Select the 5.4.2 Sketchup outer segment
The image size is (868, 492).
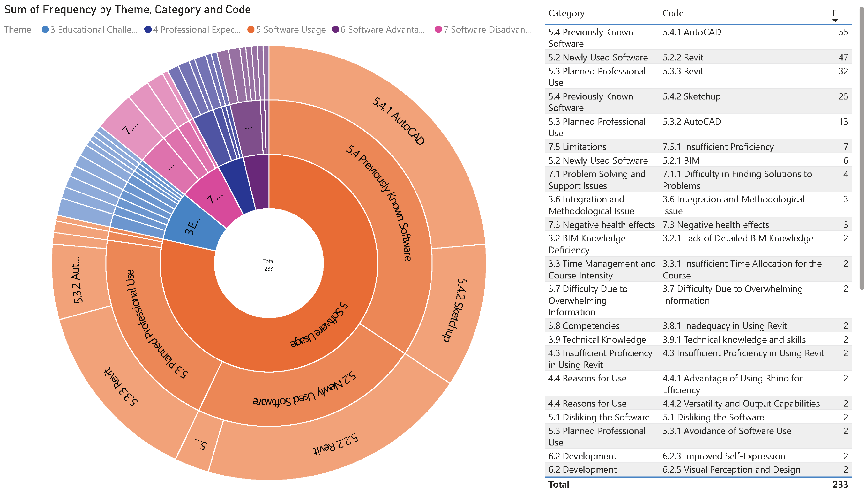454,311
